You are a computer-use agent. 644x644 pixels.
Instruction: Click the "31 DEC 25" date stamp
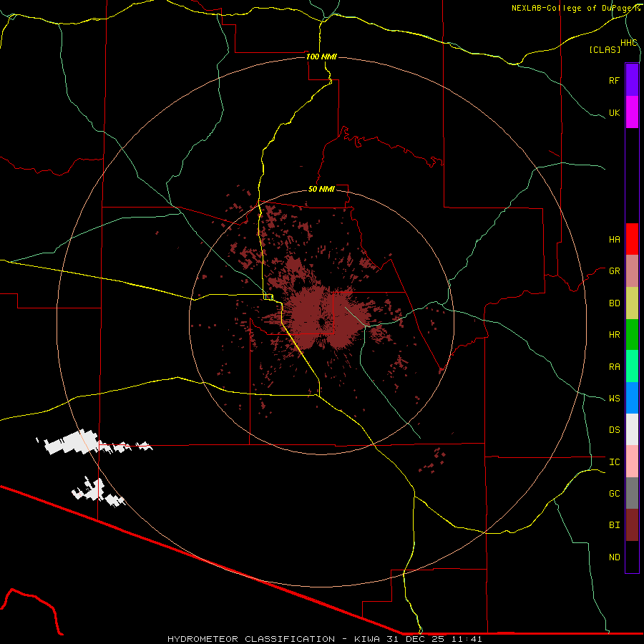point(416,639)
